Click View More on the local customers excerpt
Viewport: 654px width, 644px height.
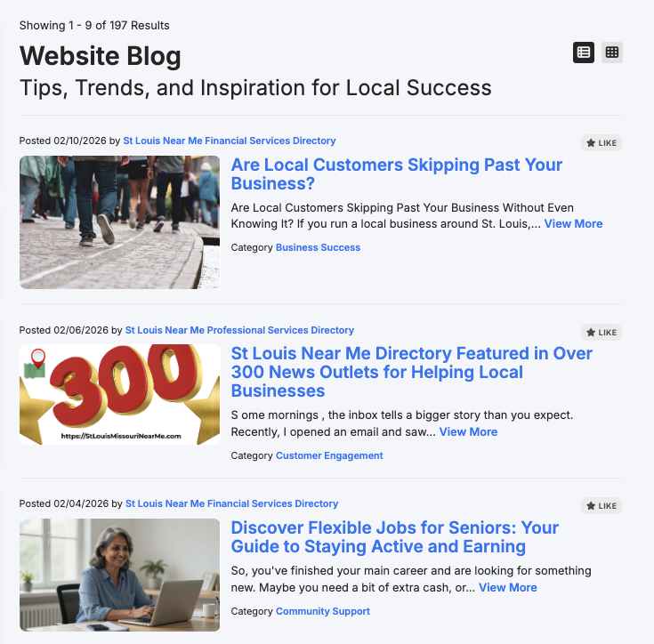(573, 224)
